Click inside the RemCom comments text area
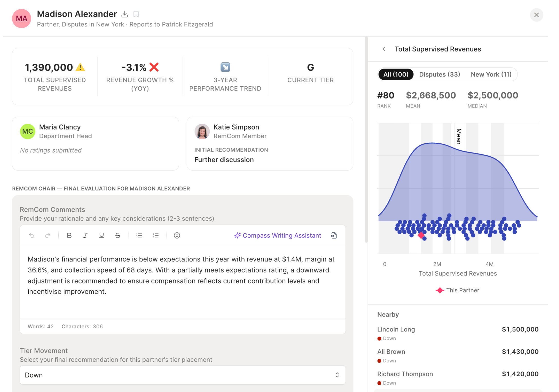 (182, 282)
